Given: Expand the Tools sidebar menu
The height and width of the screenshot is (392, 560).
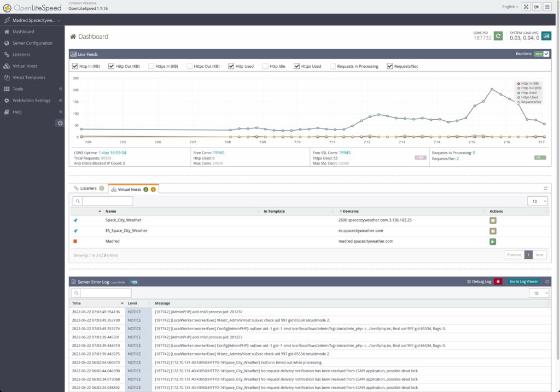Looking at the screenshot, I should tap(60, 89).
